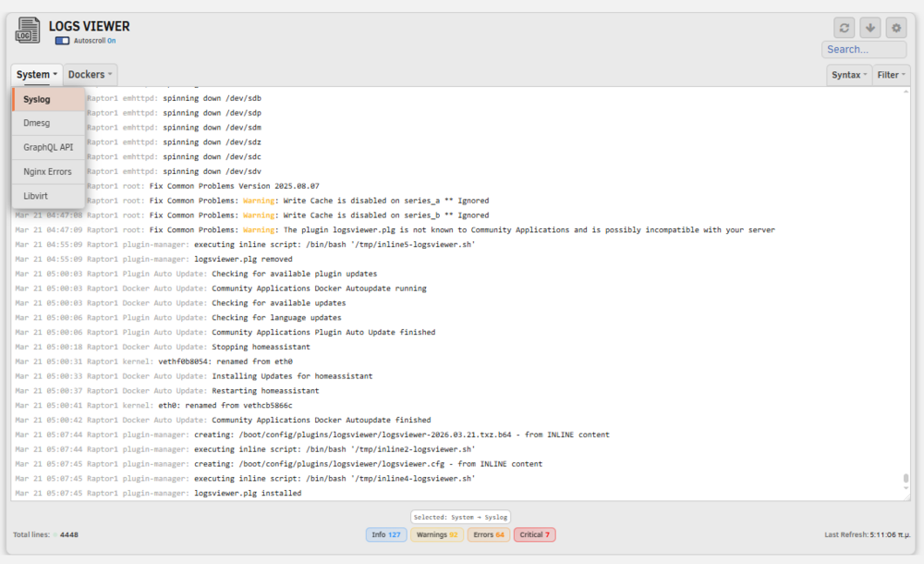Image resolution: width=924 pixels, height=564 pixels.
Task: Click the LOGS VIEWER title text
Action: click(x=89, y=27)
